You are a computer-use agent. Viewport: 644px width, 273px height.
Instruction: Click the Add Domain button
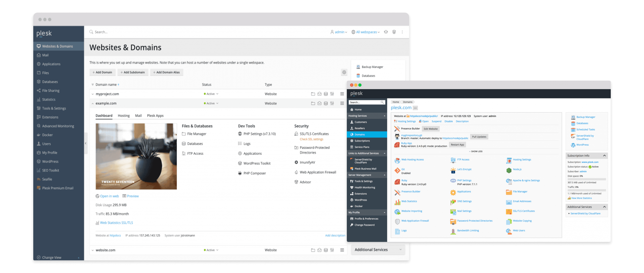point(102,72)
